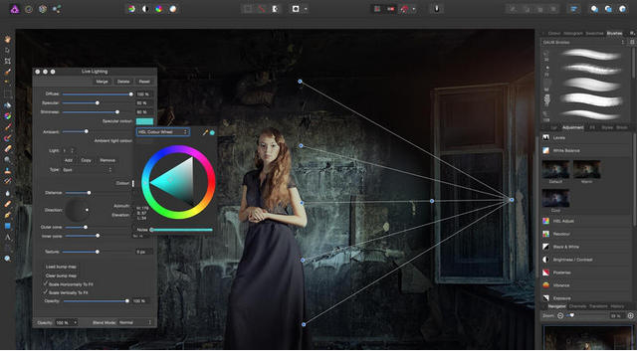Select the Warm white balance preset thumbnail

[x=586, y=169]
